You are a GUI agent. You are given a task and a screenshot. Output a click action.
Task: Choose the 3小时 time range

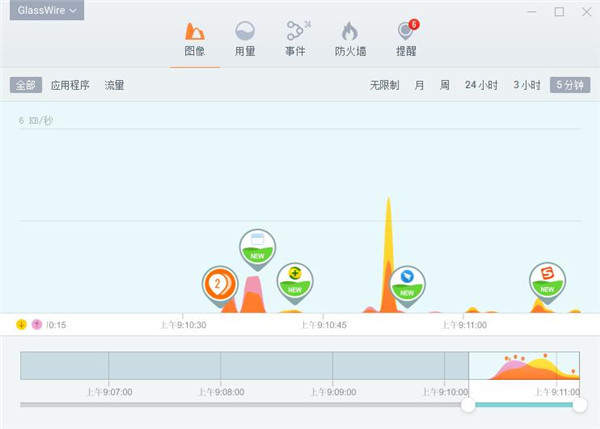527,86
